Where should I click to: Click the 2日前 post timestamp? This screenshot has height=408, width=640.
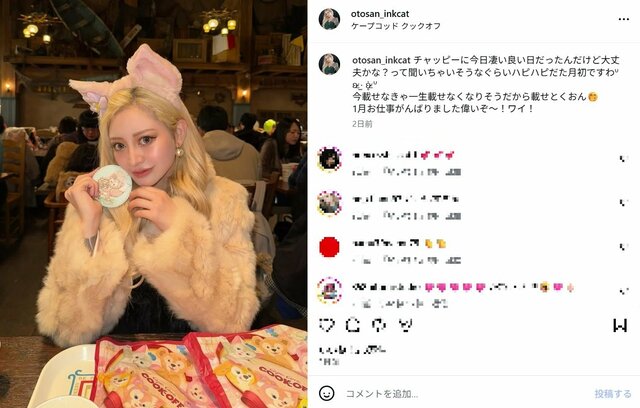coord(362,124)
